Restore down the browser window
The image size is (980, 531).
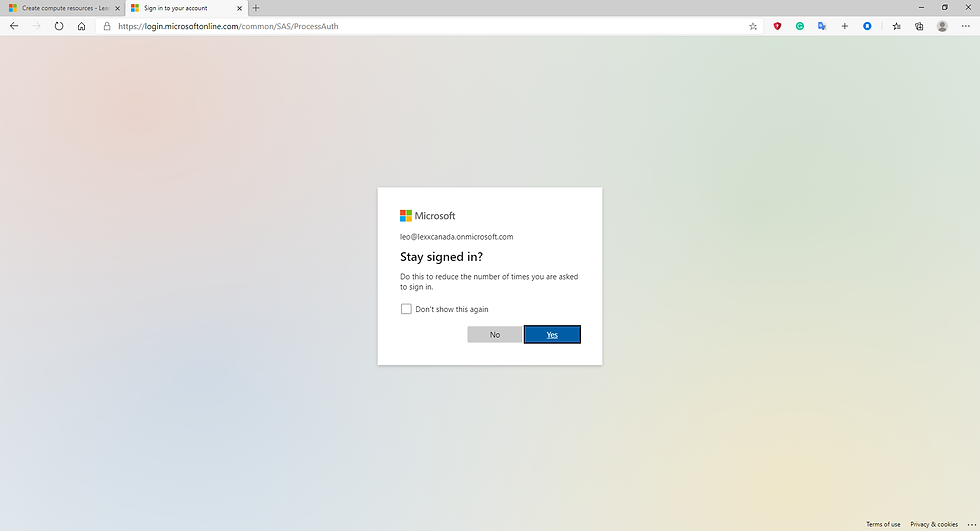tap(944, 7)
